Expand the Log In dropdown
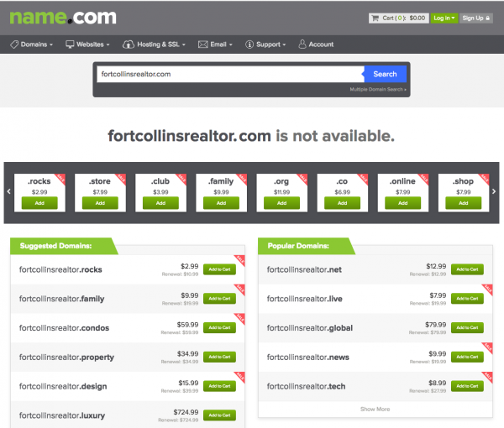 pos(444,18)
